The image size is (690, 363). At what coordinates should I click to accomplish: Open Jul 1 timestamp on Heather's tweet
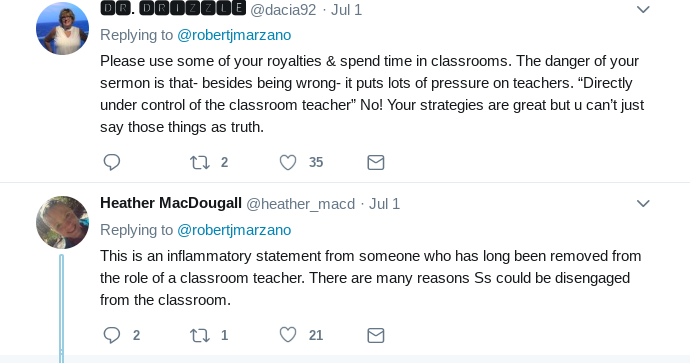click(x=384, y=204)
